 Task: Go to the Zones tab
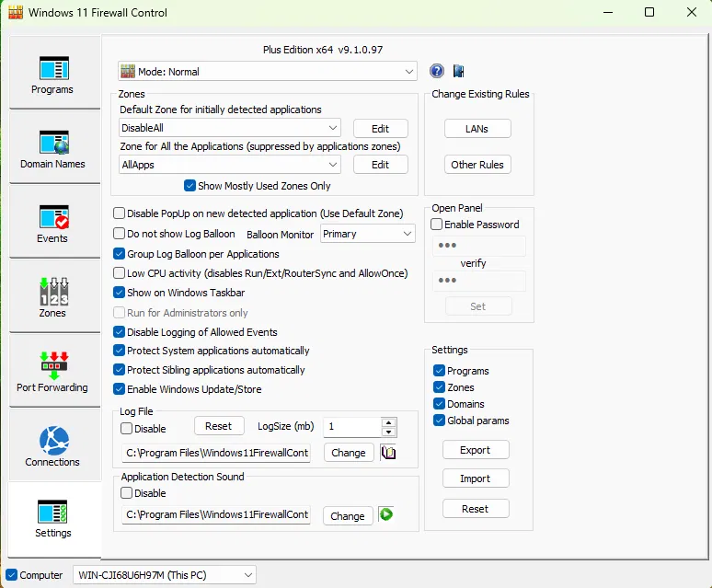54,296
